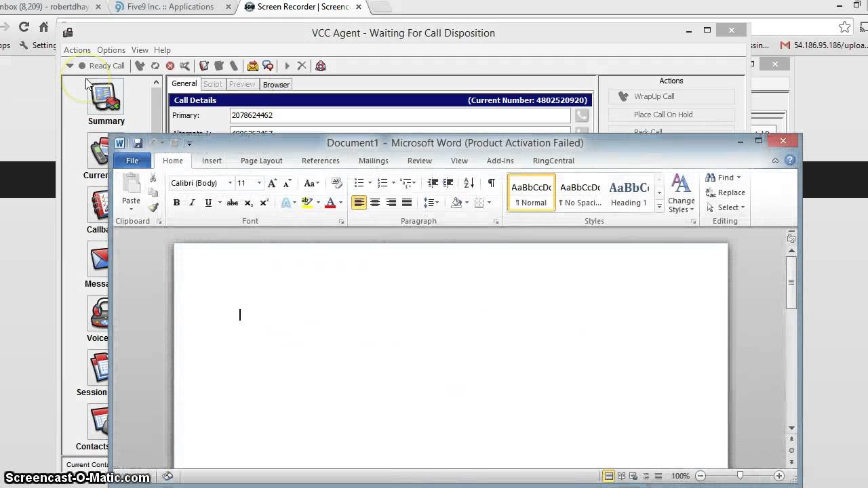Expand the Styles gallery More arrow
This screenshot has height=488, width=868.
[x=659, y=207]
